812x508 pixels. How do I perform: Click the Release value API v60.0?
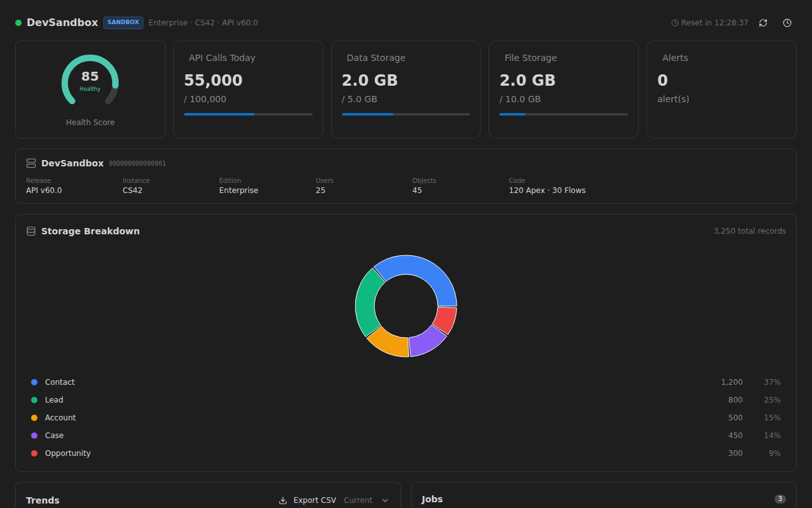pyautogui.click(x=44, y=190)
